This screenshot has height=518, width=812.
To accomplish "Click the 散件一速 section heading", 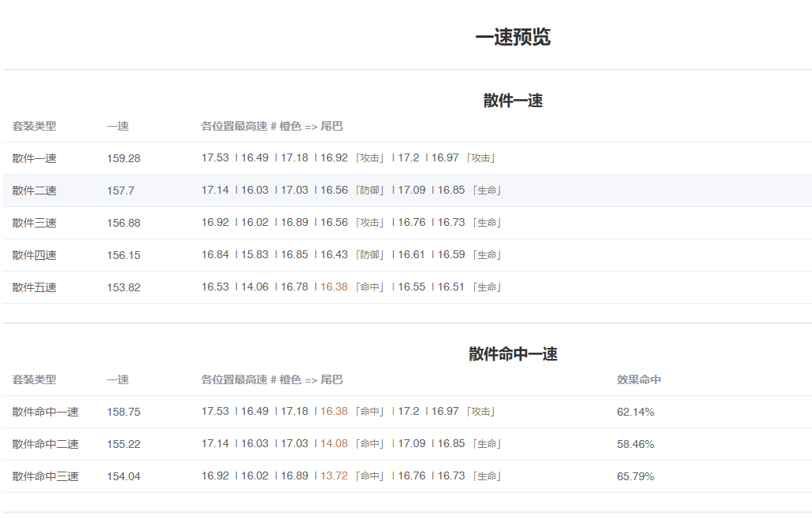I will pyautogui.click(x=514, y=101).
